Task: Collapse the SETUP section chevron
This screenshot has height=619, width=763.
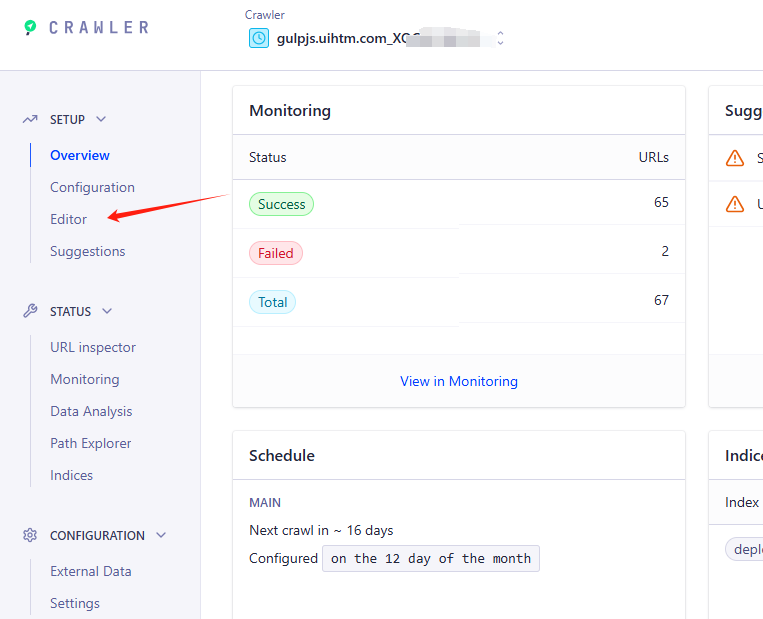Action: [101, 119]
